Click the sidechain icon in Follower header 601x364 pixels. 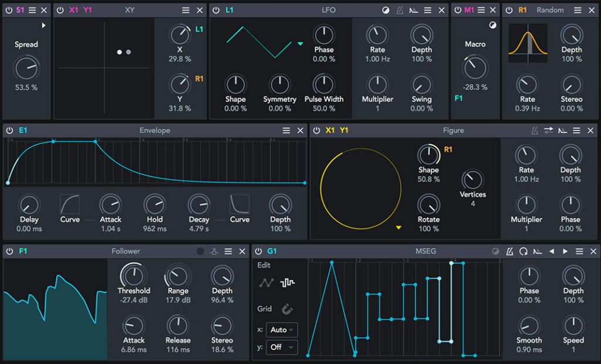tap(214, 251)
